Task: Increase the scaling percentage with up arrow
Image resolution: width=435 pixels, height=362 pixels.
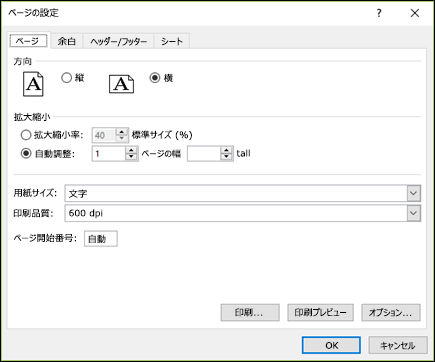Action: [x=122, y=132]
